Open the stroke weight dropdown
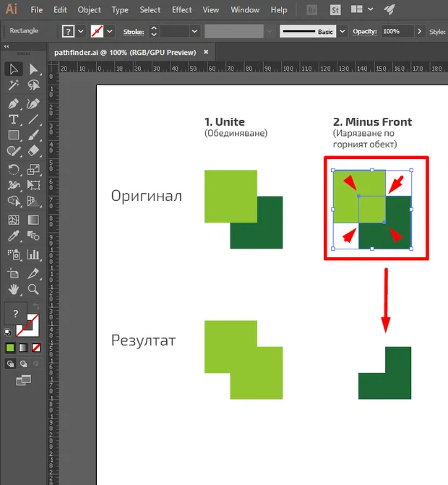The image size is (448, 485). click(194, 31)
